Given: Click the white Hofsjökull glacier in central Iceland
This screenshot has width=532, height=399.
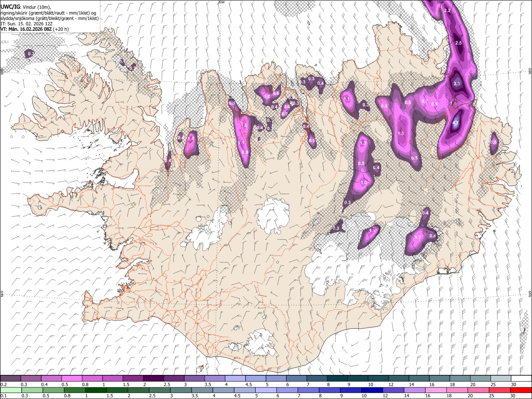Looking at the screenshot, I should [273, 215].
